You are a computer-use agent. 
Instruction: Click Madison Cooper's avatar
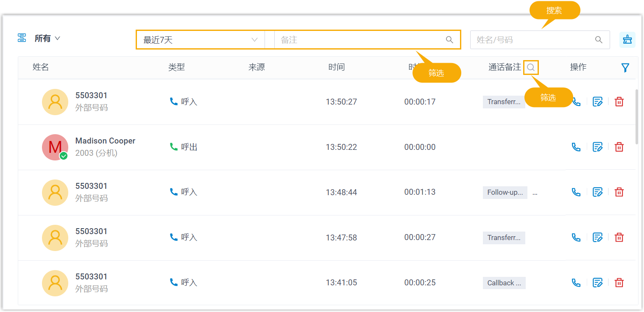click(x=55, y=147)
